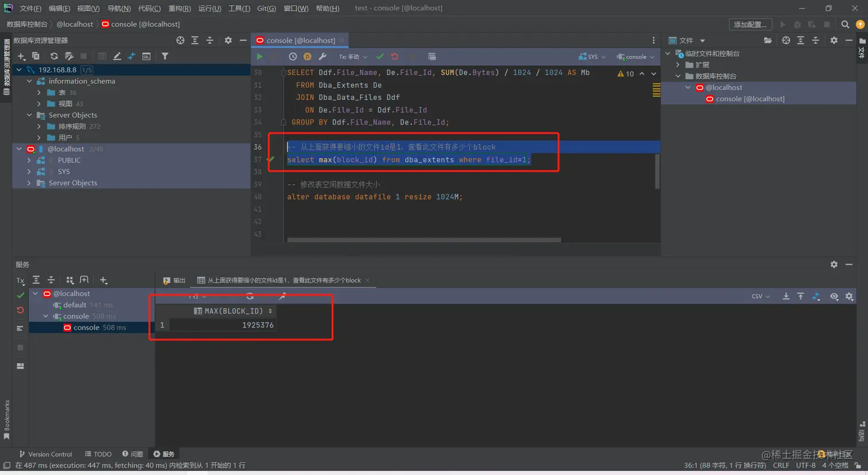Click the Tx transaction icon in Services toolbar

coord(21,281)
